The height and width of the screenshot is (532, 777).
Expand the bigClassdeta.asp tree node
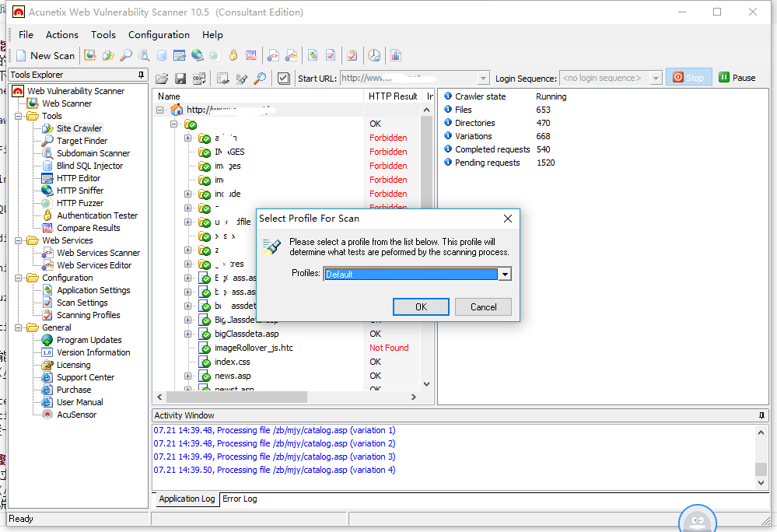[187, 334]
